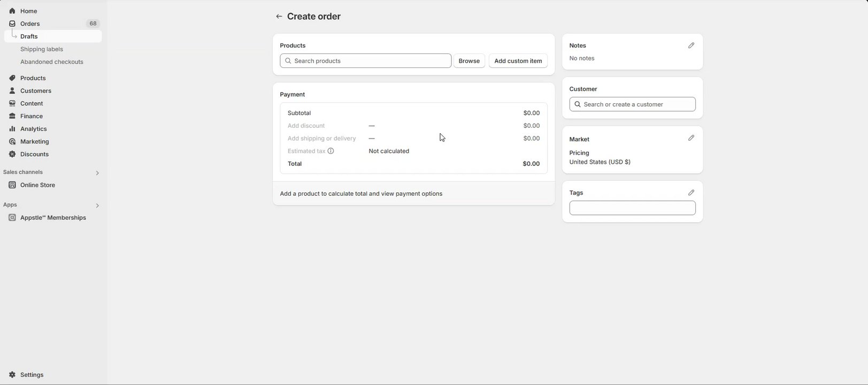Go to Shipping labels
Screen dimensions: 868x385
pyautogui.click(x=42, y=49)
